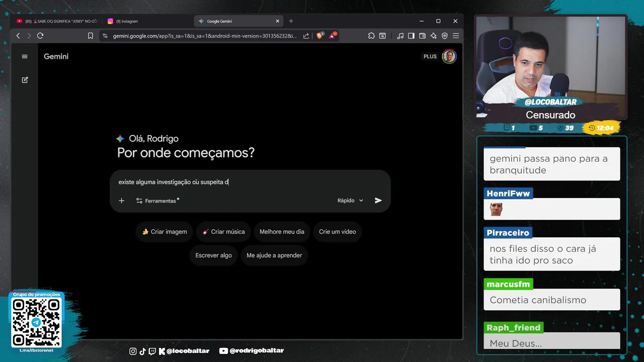Click the chat message 'Cometia canibalismo'
This screenshot has width=644, height=362.
tap(538, 300)
